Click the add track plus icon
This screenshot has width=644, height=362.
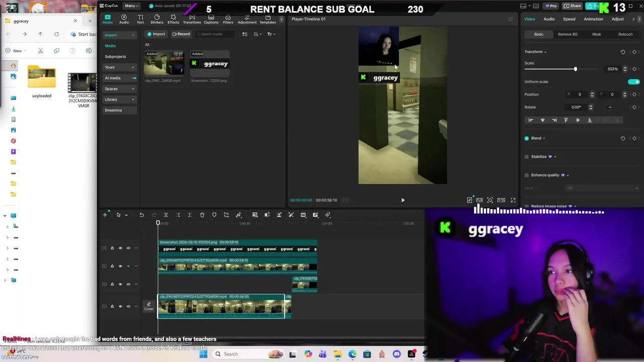tap(105, 215)
